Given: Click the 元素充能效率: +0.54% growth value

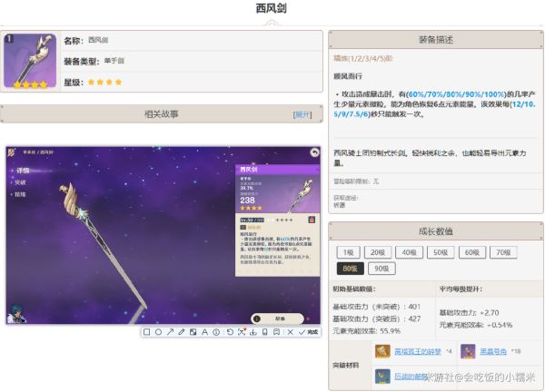Looking at the screenshot, I should pos(476,325).
